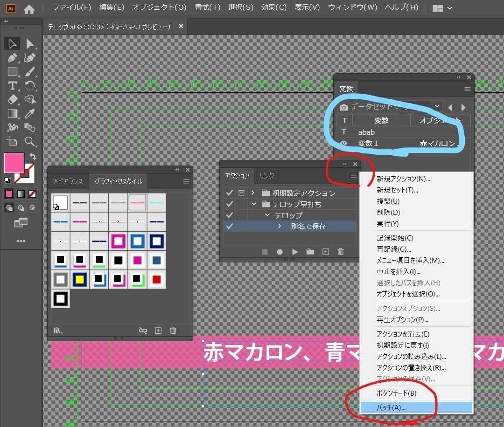Viewport: 504px width, 427px height.
Task: Collapse the テロップ早打ち folder
Action: click(254, 204)
